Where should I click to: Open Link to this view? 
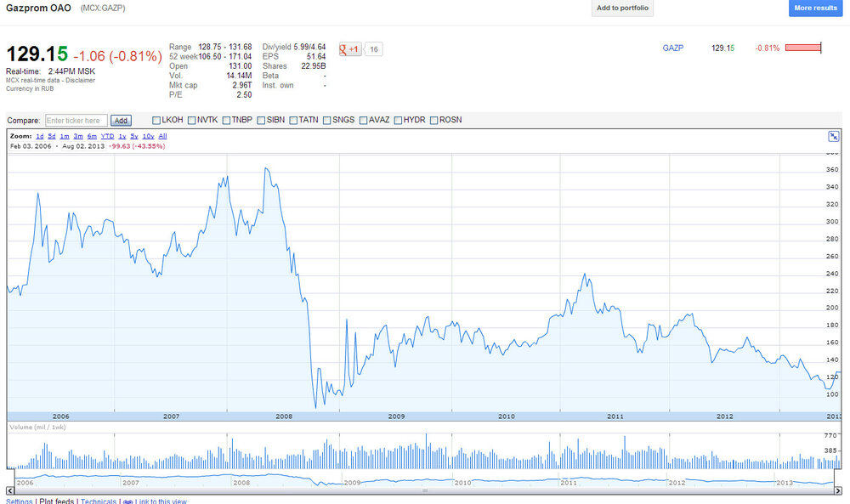[x=161, y=501]
